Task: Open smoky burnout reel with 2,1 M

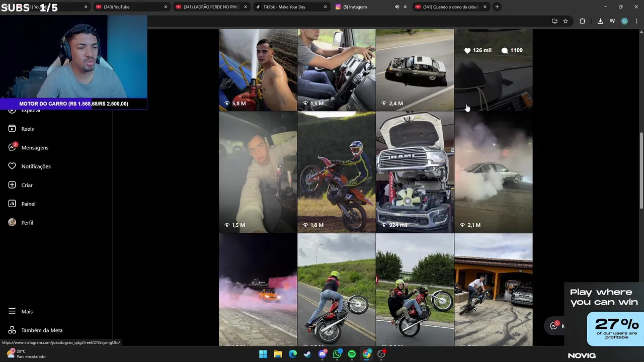Action: click(494, 172)
